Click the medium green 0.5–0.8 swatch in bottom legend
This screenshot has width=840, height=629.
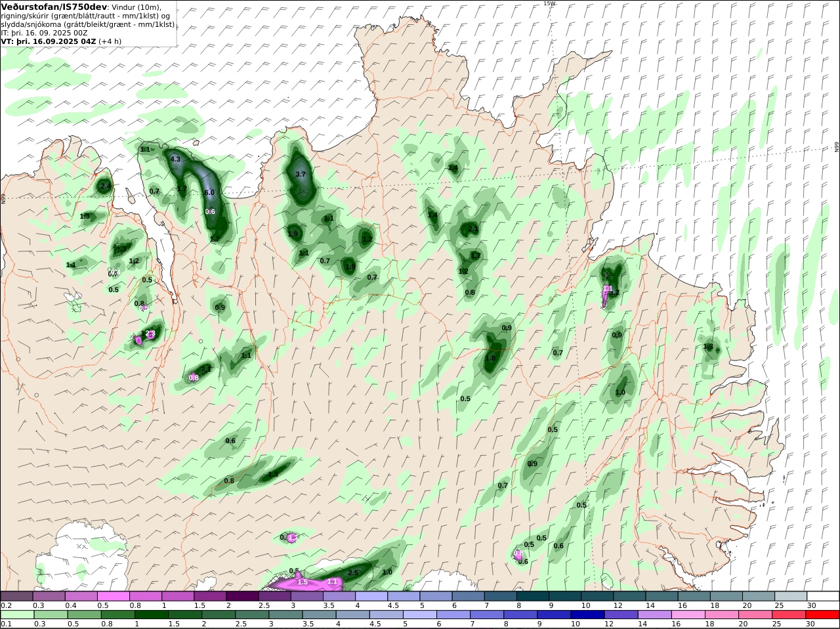tap(84, 615)
